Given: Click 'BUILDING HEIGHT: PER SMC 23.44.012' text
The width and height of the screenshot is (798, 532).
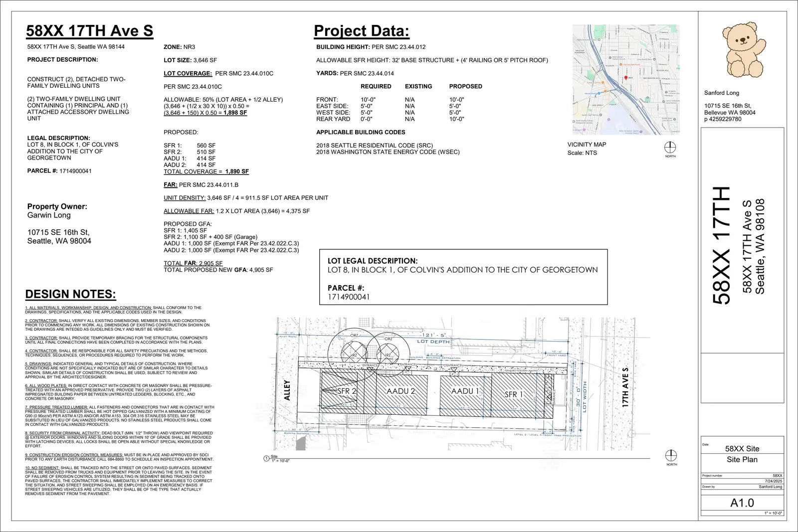Looking at the screenshot, I should click(371, 47).
